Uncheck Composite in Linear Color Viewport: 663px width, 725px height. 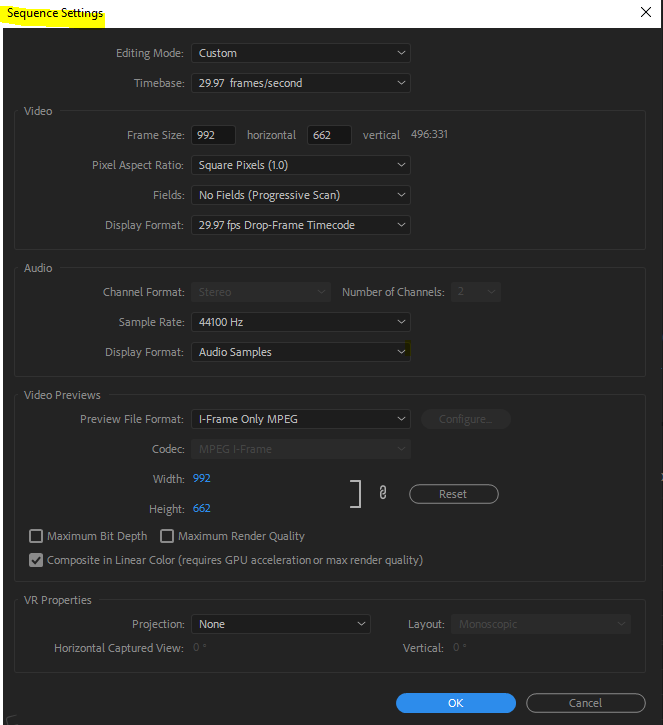tap(37, 560)
